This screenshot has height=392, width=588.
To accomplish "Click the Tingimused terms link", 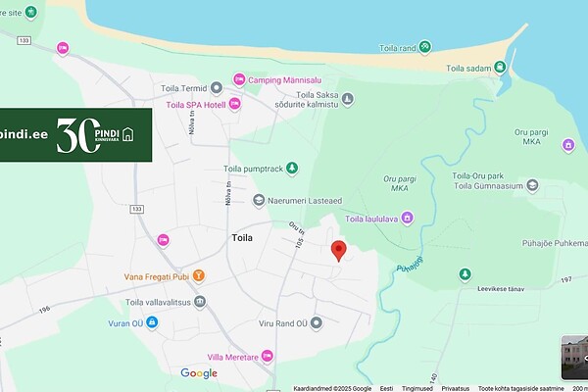I will [x=417, y=389].
